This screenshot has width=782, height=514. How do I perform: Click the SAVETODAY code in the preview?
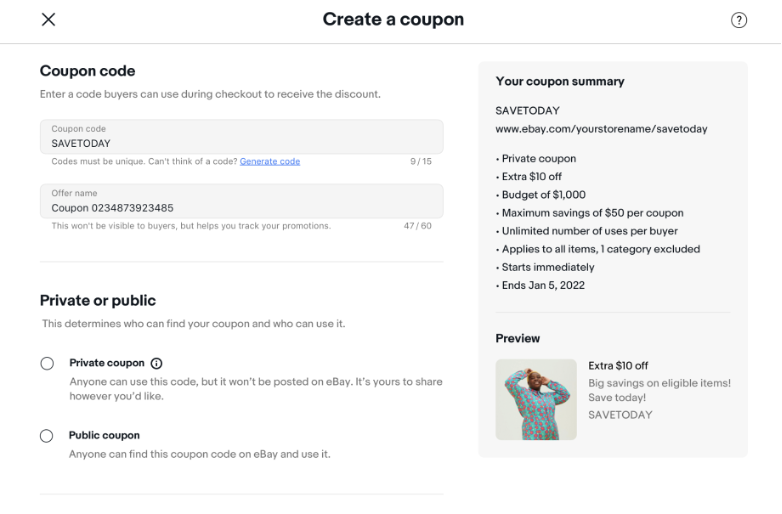(620, 415)
